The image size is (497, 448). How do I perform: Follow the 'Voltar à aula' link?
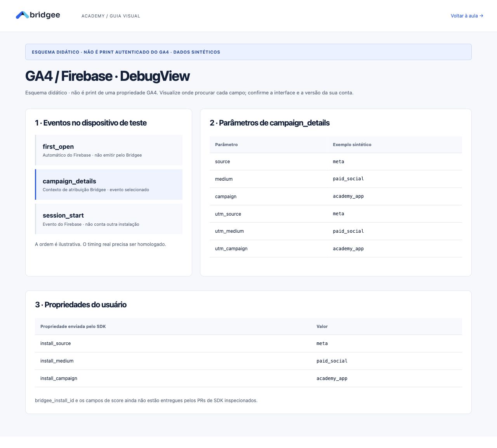[x=467, y=16]
